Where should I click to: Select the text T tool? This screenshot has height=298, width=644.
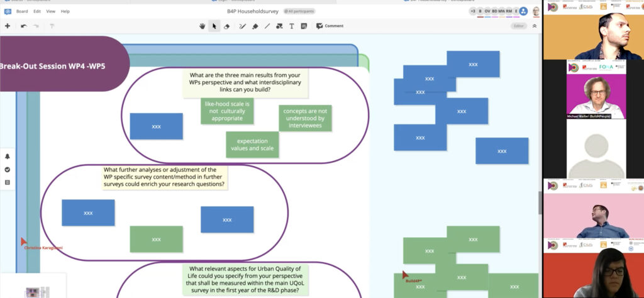coord(292,26)
